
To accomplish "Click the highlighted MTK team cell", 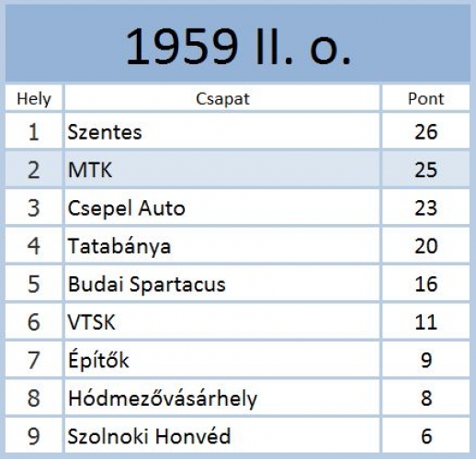I will [222, 169].
